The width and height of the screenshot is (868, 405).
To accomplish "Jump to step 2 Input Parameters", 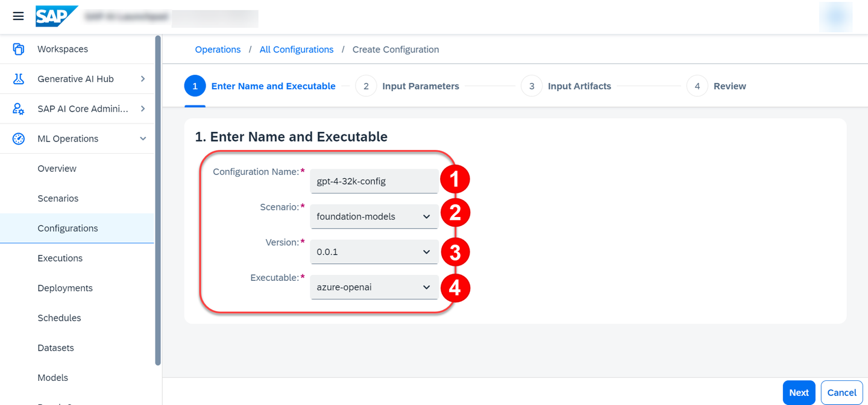I will (x=407, y=86).
